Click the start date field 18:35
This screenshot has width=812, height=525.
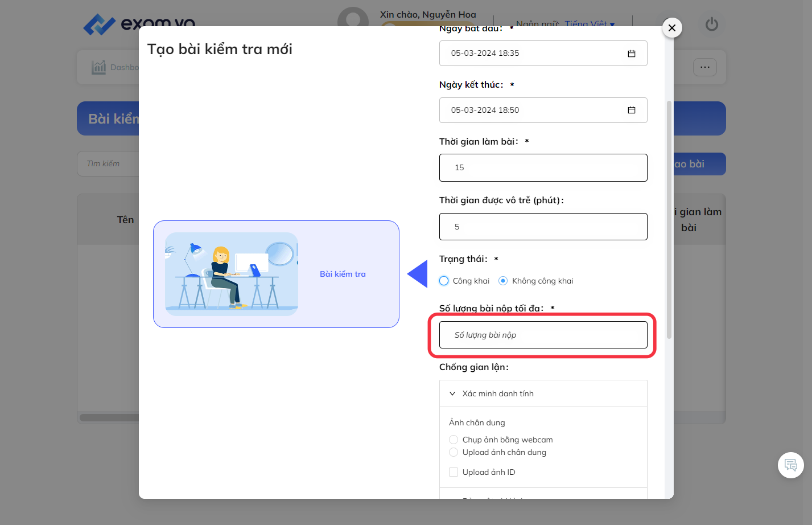pos(543,53)
